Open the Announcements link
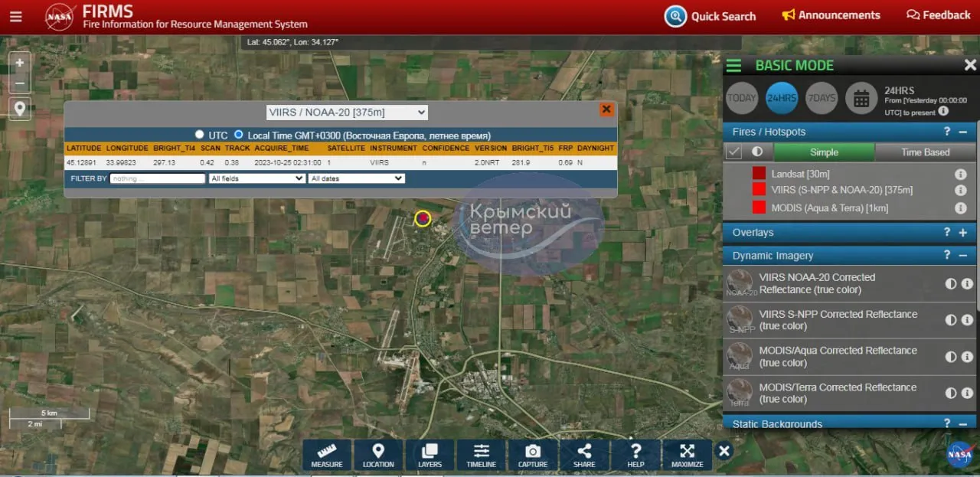The height and width of the screenshot is (477, 980). (831, 15)
